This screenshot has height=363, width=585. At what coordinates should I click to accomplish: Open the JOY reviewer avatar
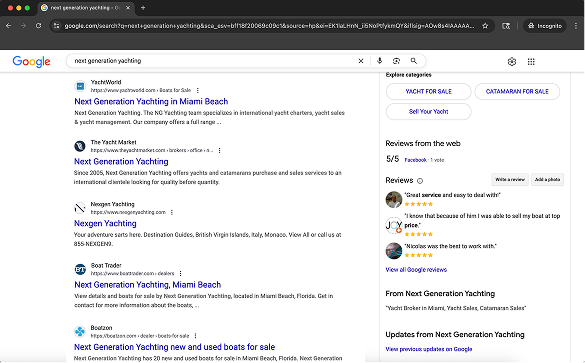(394, 225)
